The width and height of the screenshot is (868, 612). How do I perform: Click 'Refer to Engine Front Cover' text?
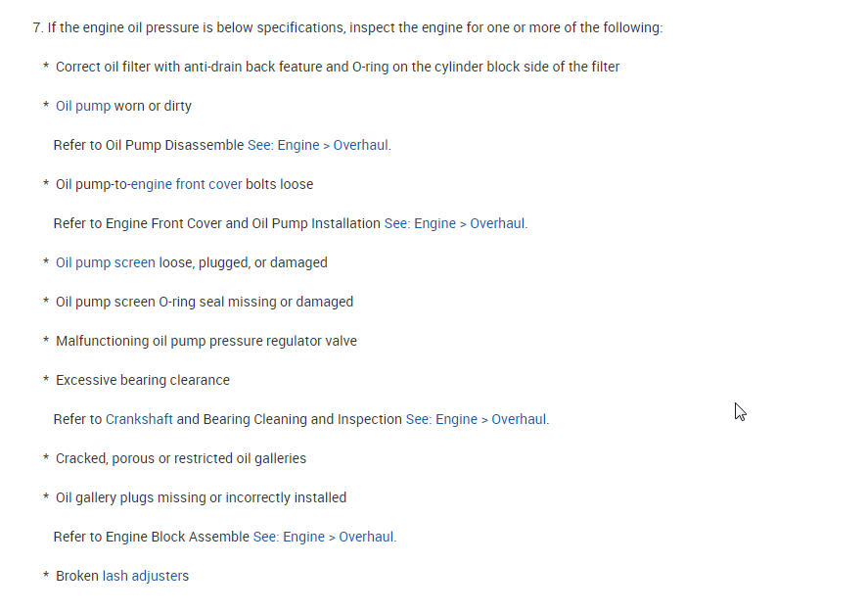point(216,223)
